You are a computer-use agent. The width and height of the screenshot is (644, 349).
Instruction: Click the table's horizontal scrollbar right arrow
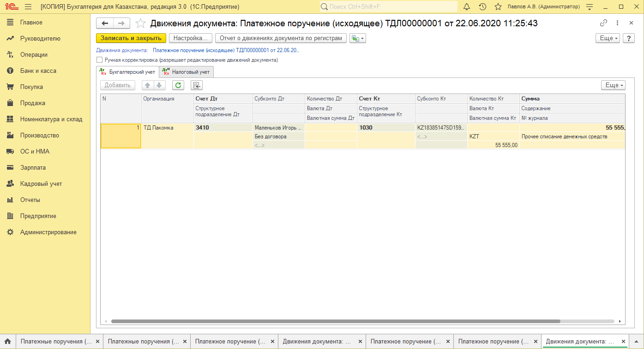(x=621, y=321)
